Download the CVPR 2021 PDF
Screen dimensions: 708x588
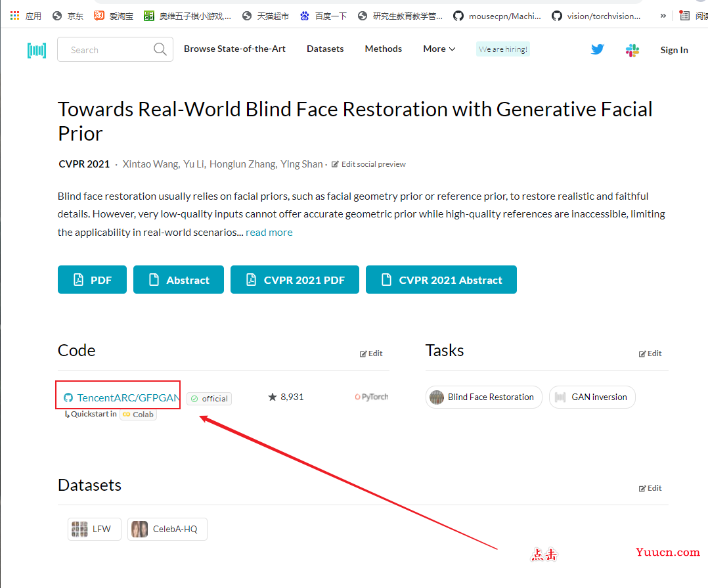coord(295,280)
